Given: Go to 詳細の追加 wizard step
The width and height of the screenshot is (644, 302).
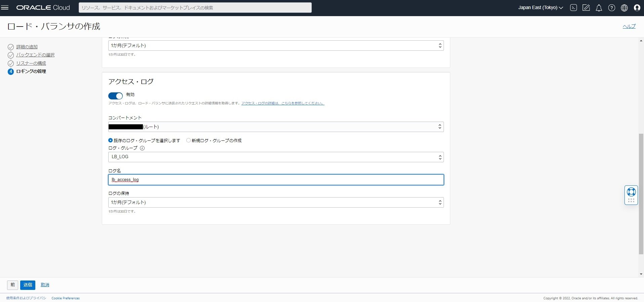Looking at the screenshot, I should (x=27, y=47).
